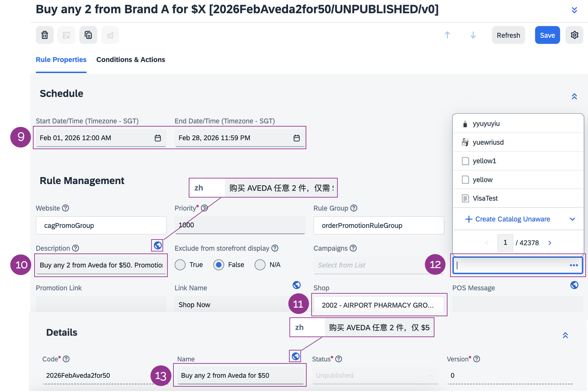Select the True radio button
Screen dimensions: 588x392
(180, 265)
